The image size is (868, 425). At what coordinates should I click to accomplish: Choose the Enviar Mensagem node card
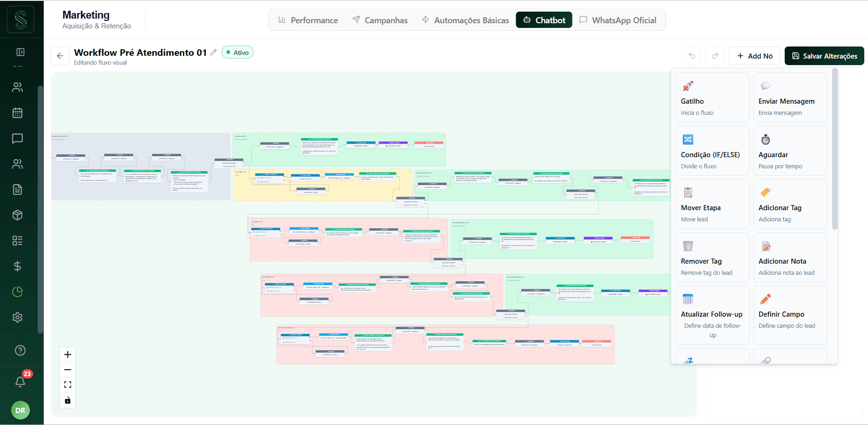[790, 98]
